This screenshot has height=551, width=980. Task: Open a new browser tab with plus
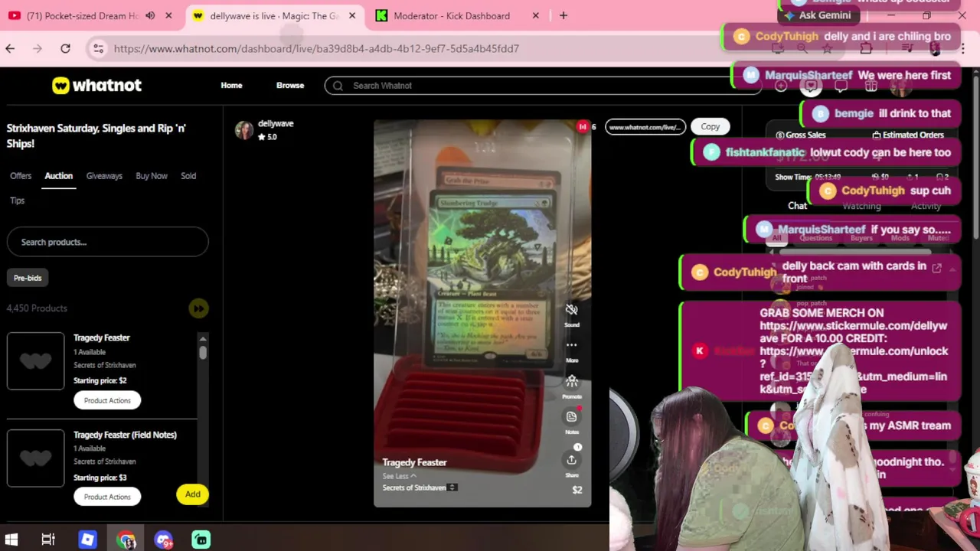[563, 15]
